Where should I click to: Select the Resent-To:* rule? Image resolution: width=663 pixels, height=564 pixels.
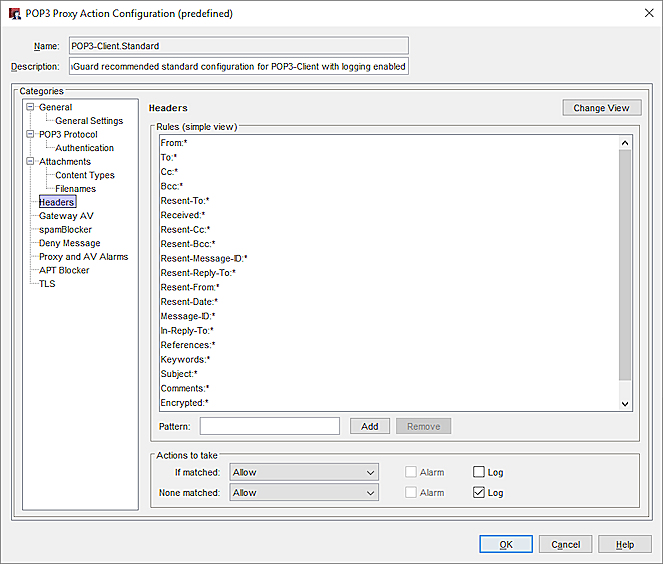pos(389,200)
